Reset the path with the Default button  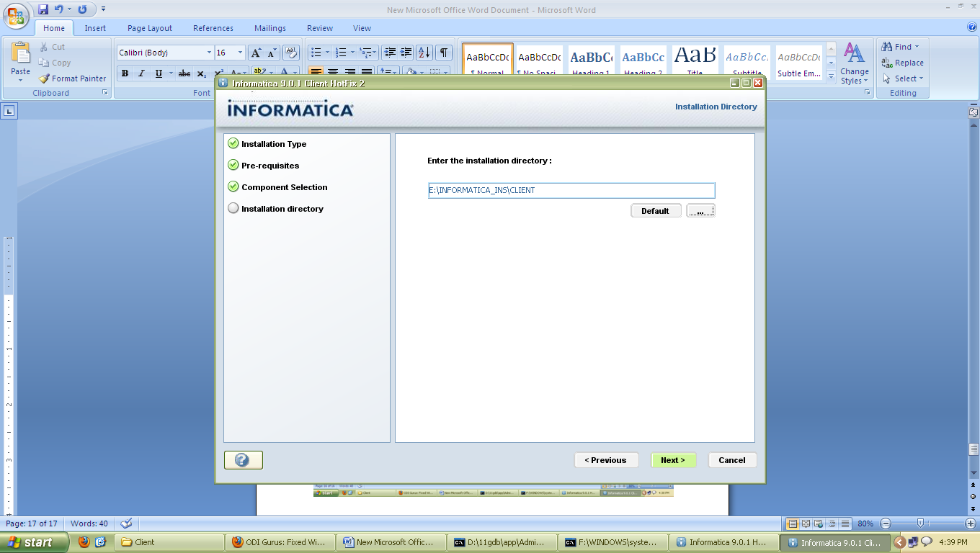[656, 211]
